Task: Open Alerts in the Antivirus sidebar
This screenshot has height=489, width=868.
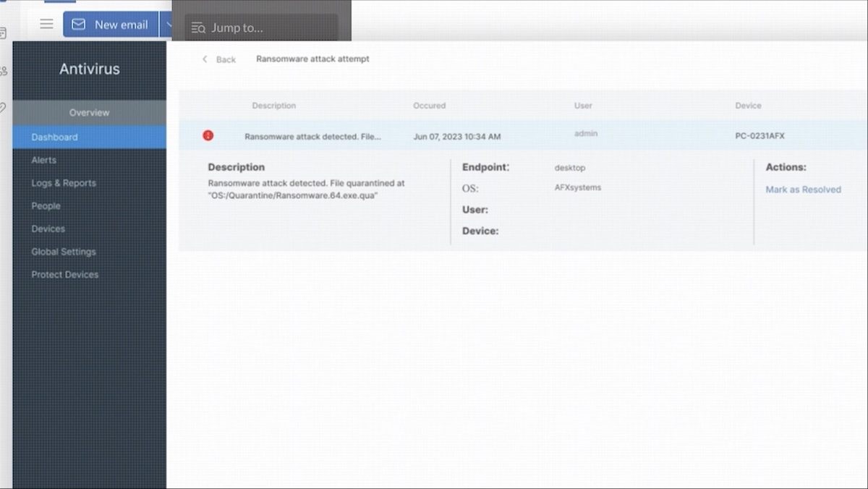Action: coord(43,160)
